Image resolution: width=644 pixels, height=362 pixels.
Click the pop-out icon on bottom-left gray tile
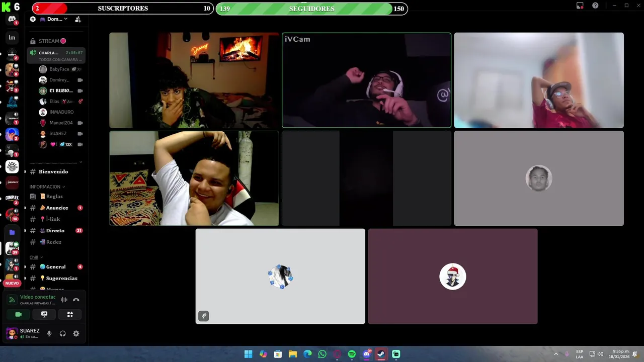point(204,316)
